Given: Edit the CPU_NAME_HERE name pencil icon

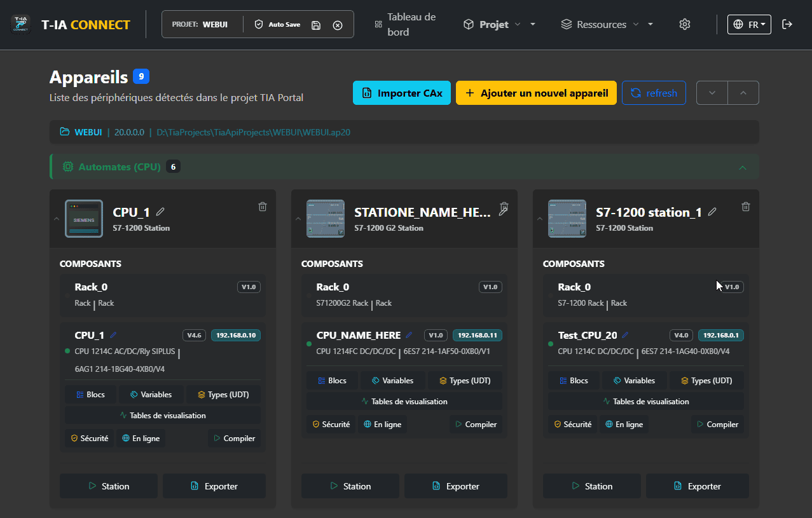Looking at the screenshot, I should [x=409, y=335].
